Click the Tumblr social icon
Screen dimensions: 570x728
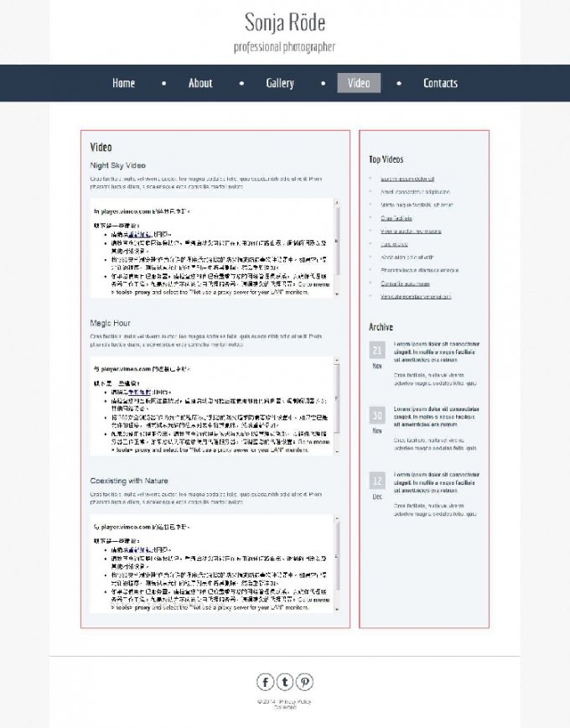(285, 682)
